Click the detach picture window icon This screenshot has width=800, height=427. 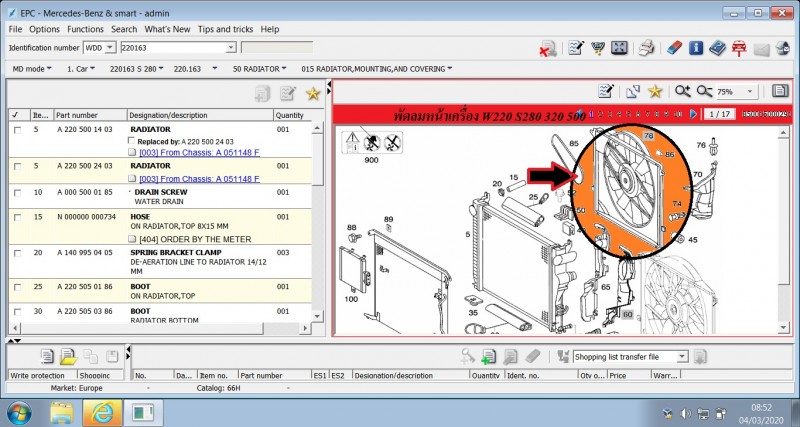(x=633, y=91)
